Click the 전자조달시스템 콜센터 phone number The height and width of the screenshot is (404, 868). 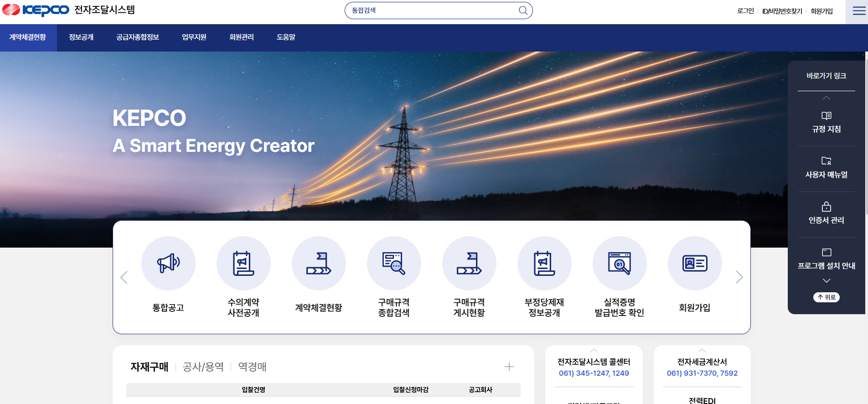[594, 373]
